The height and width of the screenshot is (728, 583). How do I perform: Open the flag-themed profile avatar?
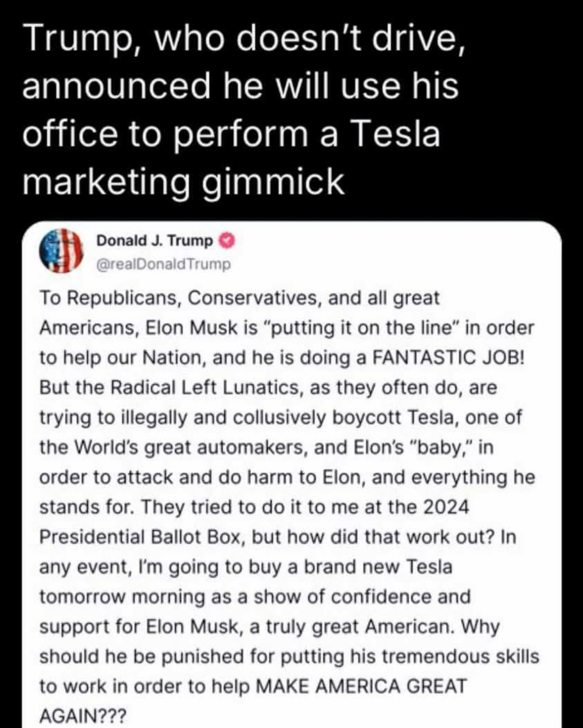pos(60,251)
